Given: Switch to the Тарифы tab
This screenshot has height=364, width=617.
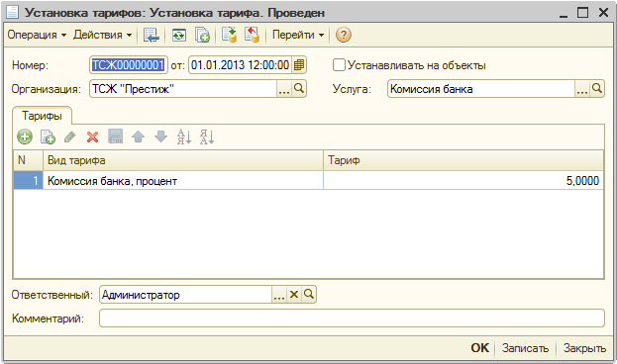Looking at the screenshot, I should [42, 116].
